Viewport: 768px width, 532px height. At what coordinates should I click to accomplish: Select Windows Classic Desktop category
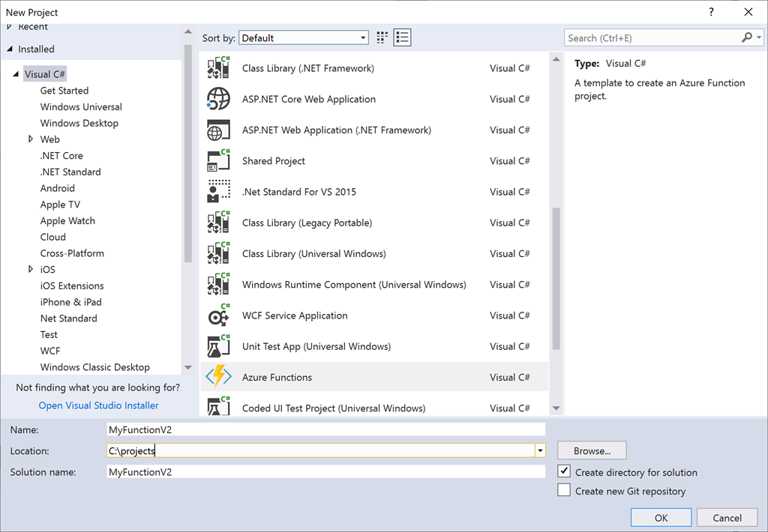pos(95,367)
